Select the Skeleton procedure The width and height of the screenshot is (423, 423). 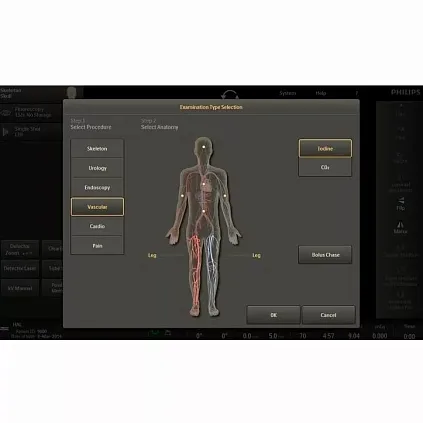97,149
